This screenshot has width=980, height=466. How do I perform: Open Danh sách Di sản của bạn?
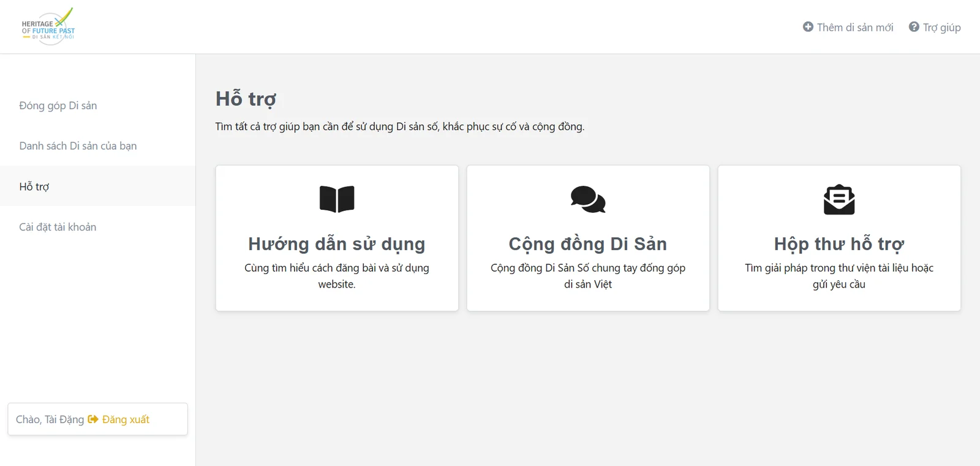pyautogui.click(x=78, y=146)
